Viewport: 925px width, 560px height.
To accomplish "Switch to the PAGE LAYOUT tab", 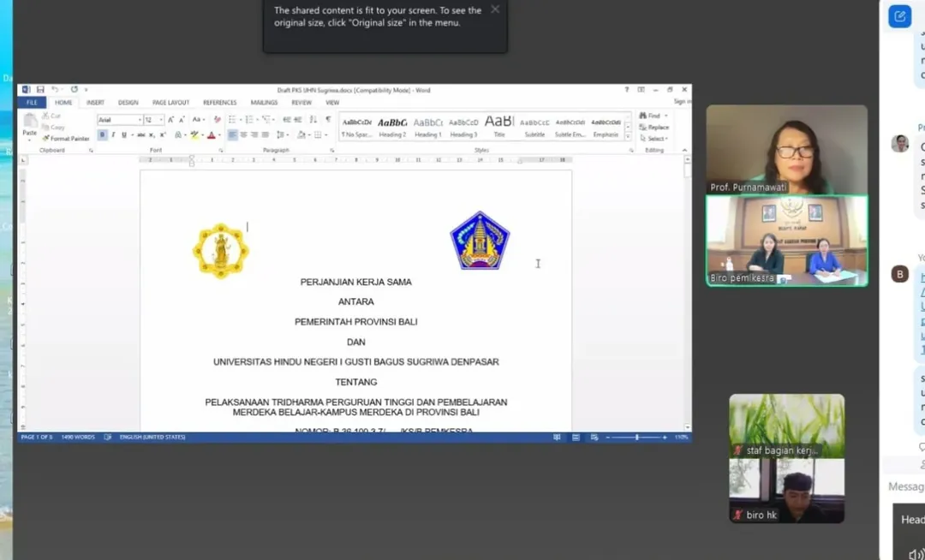I will (170, 103).
